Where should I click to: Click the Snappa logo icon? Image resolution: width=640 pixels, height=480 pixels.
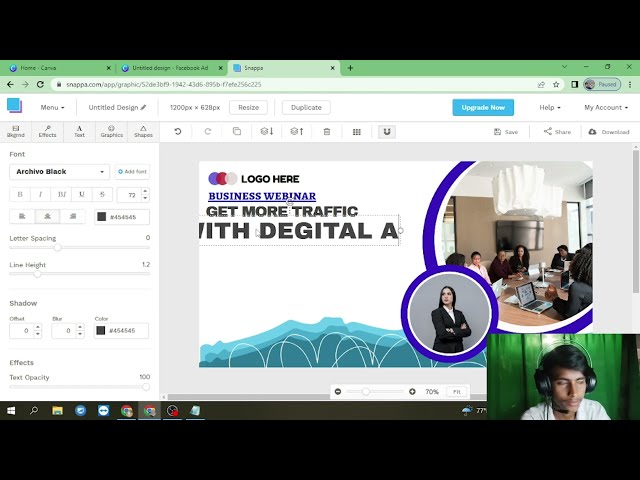click(14, 106)
